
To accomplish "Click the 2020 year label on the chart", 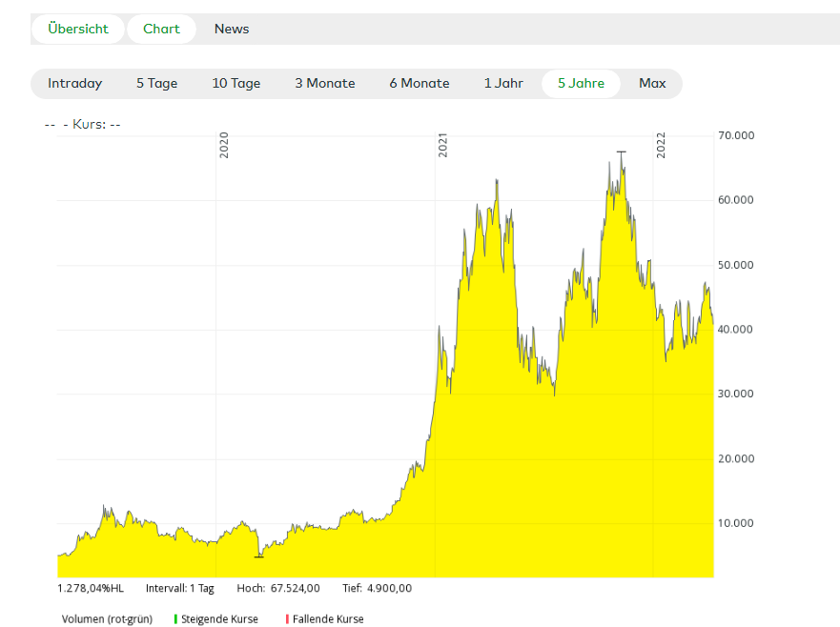I will tap(224, 146).
